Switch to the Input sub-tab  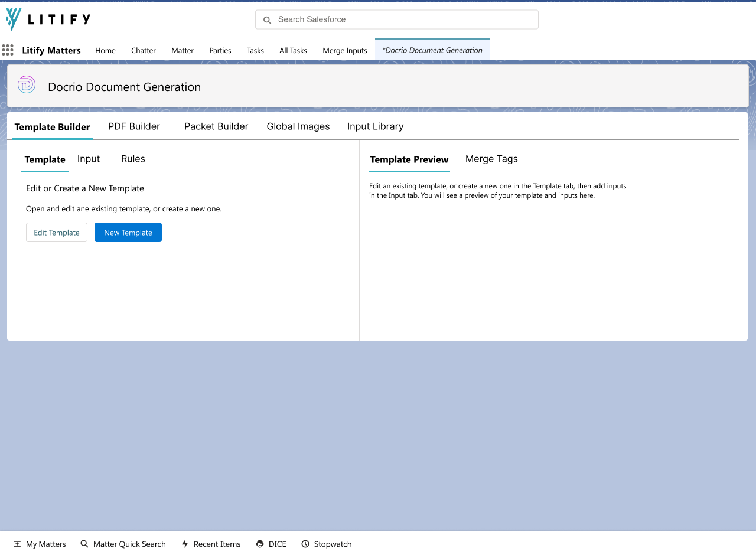89,159
